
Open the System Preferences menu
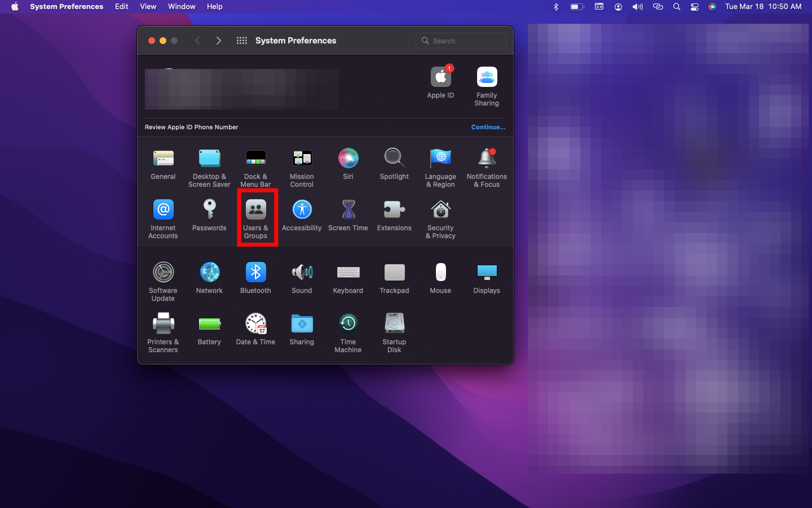pos(67,7)
